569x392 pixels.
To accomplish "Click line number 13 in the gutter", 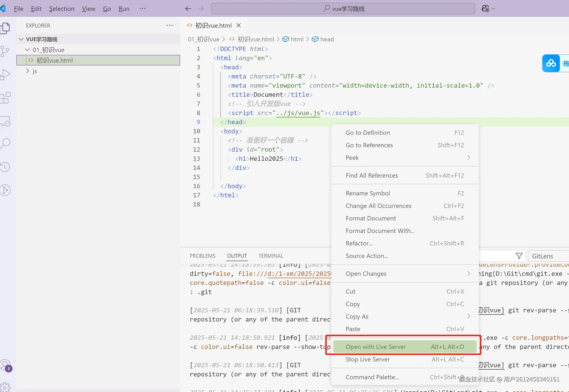I will click(197, 159).
